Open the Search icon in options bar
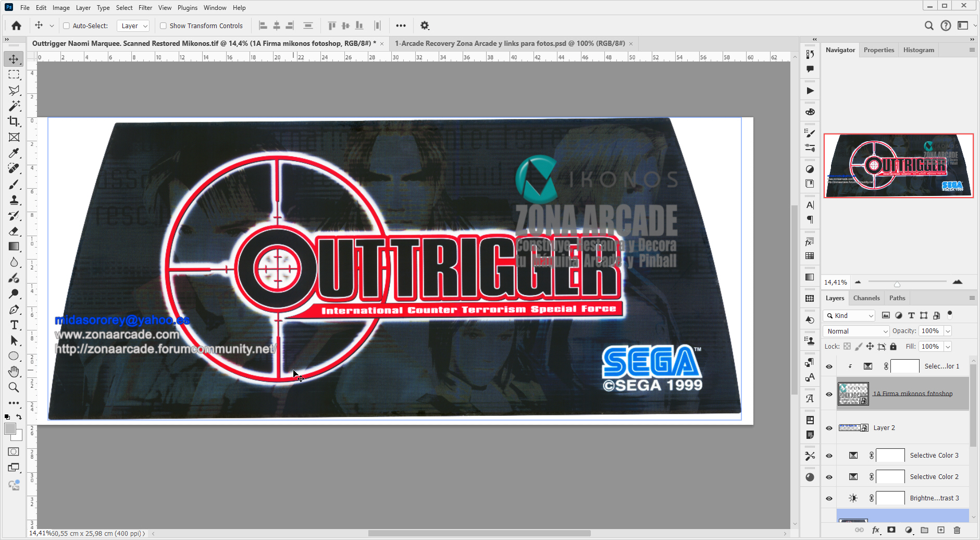The image size is (980, 540). (x=929, y=26)
